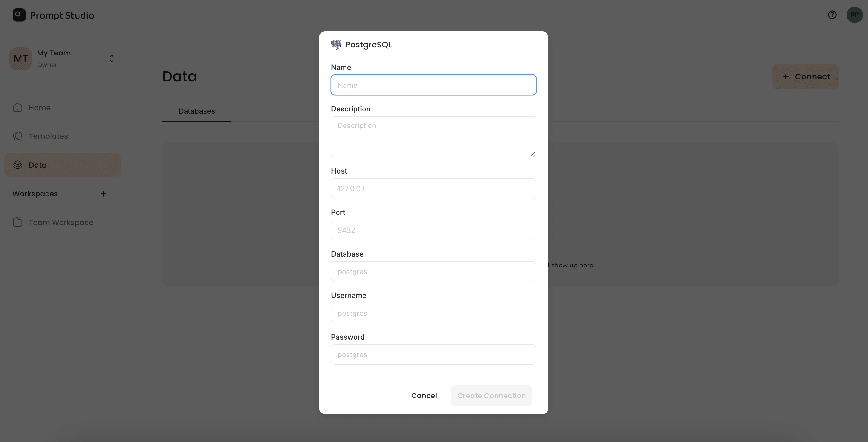Click the PostgreSQL dialog title
The width and height of the screenshot is (868, 442).
coord(368,45)
